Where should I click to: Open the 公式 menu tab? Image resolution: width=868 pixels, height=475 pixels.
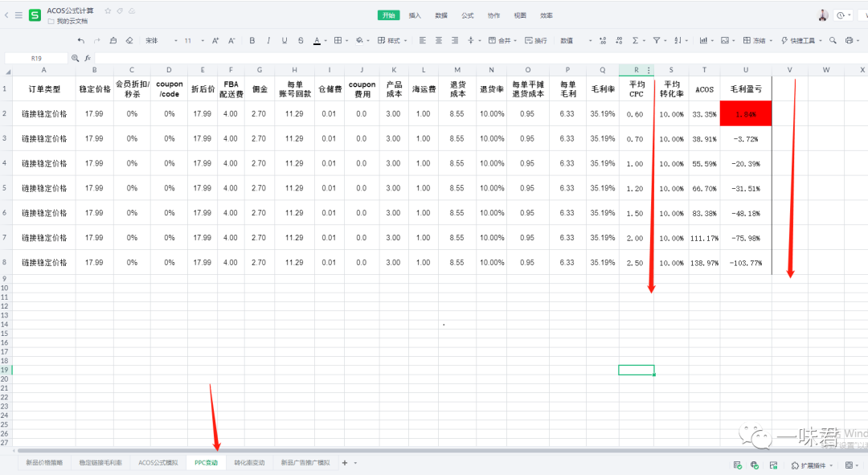[x=467, y=15]
